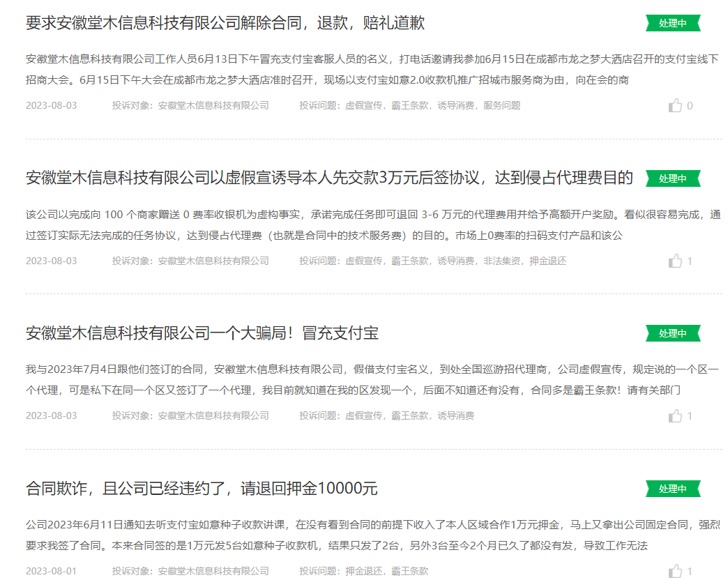Viewport: 728px width, 580px height.
Task: Click date 2023-08-03 of the 3万元 complaint
Action: click(51, 261)
